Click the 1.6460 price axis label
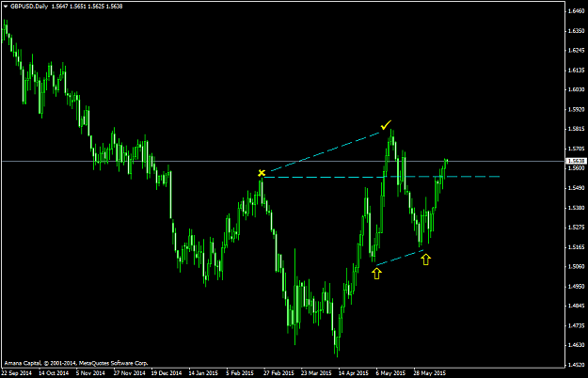Viewport: 588px width, 378px height. [x=576, y=11]
